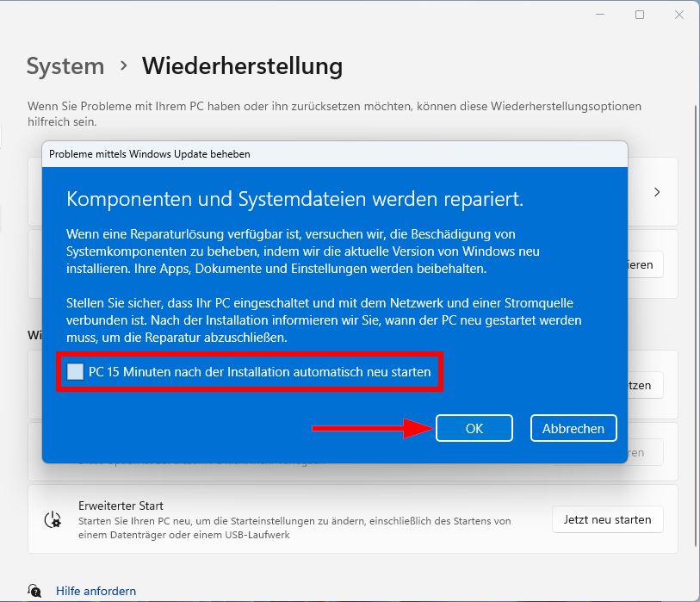Select the Wiederherstellung page heading
Screen dimensions: 700x602
tap(242, 65)
